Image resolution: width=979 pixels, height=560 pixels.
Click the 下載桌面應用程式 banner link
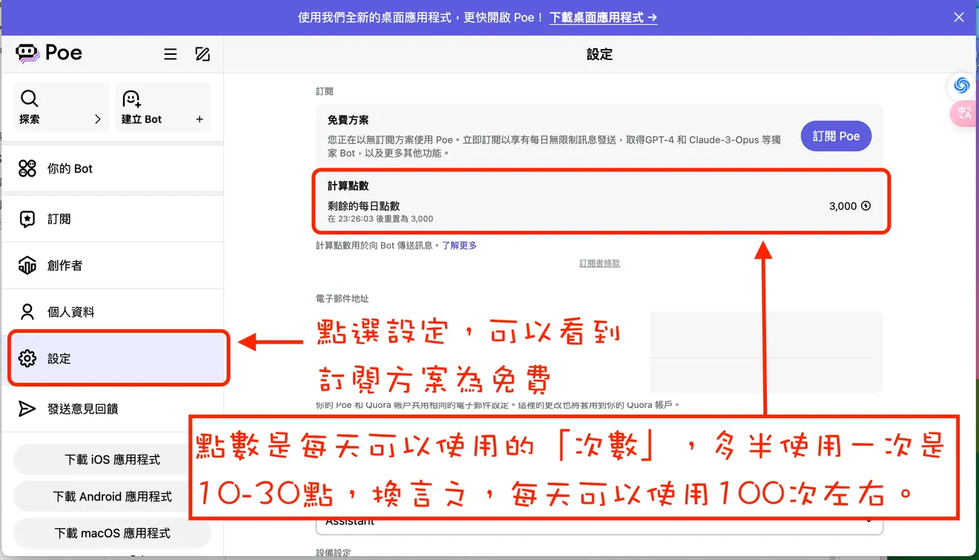pos(603,17)
